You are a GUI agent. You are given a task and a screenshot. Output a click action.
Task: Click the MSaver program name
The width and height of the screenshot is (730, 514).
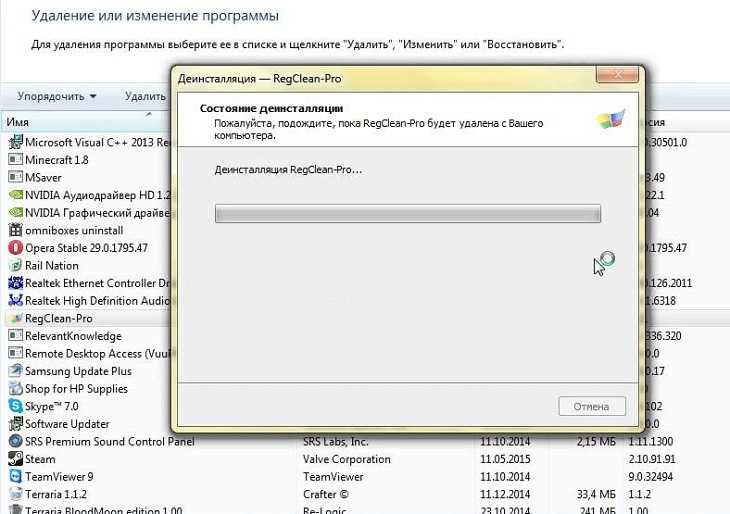(43, 177)
